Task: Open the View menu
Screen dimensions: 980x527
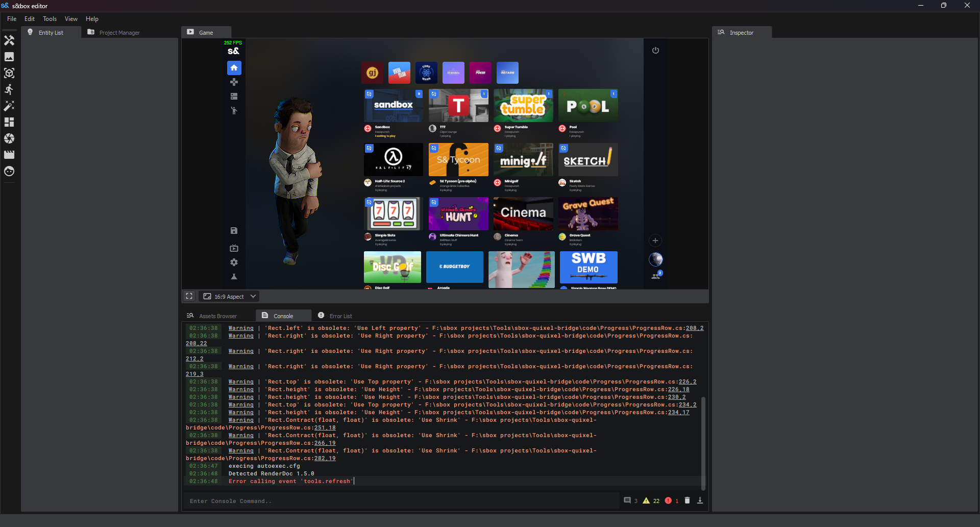Action: point(71,19)
